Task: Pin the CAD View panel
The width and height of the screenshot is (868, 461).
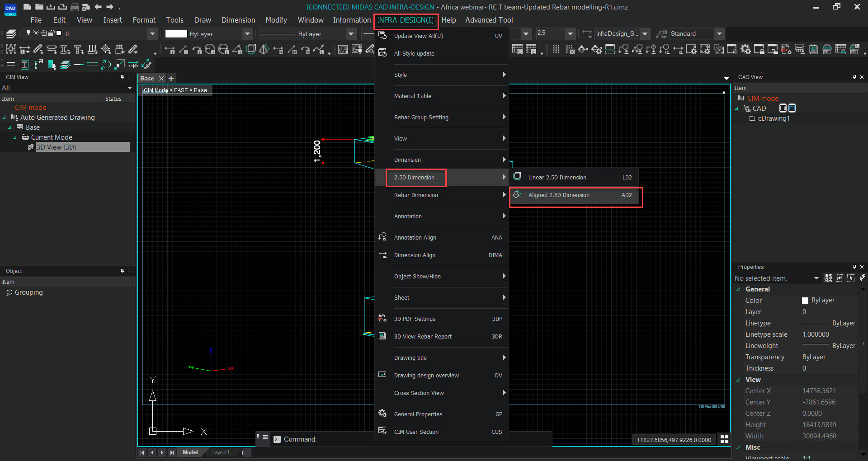Action: coord(854,77)
